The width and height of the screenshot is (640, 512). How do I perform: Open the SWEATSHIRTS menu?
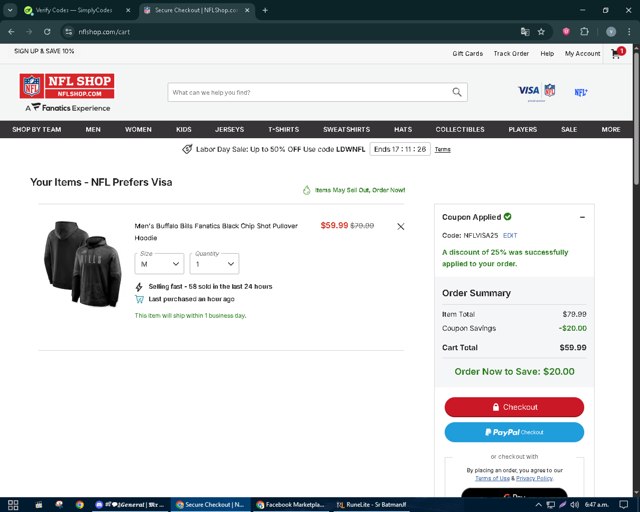347,129
